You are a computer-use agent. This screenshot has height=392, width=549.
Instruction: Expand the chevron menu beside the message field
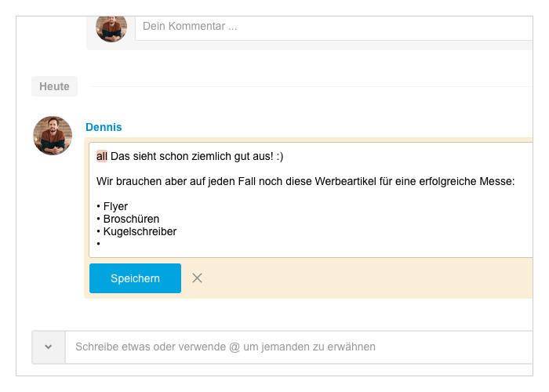(x=49, y=347)
